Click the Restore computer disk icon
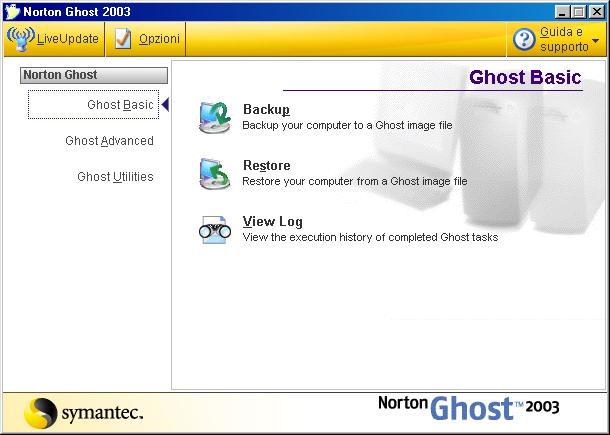 215,174
